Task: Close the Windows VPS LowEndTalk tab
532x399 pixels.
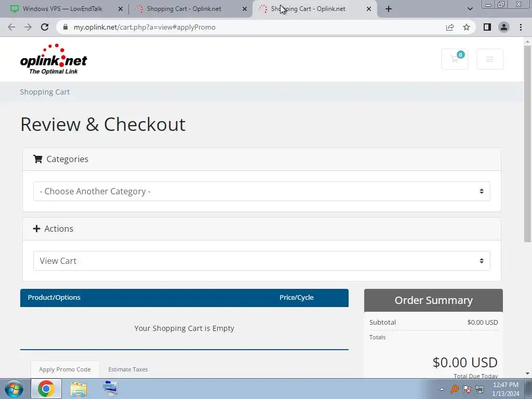Action: pyautogui.click(x=121, y=9)
